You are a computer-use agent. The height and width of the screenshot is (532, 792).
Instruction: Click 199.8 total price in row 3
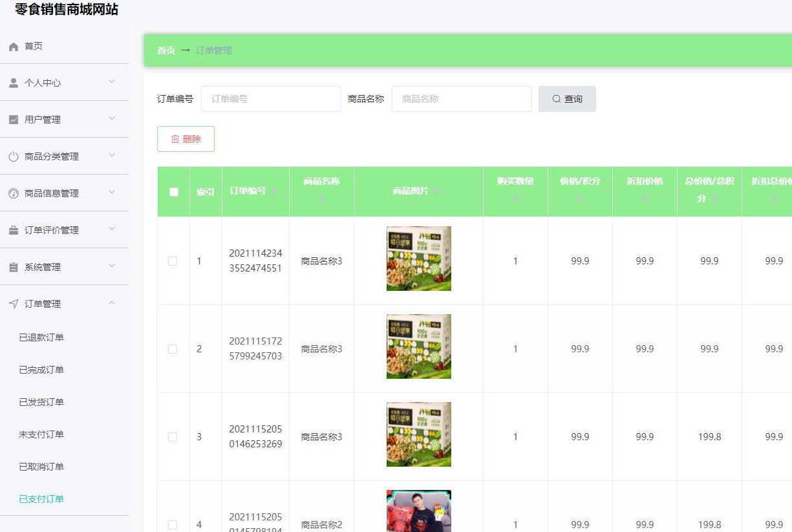coord(709,437)
